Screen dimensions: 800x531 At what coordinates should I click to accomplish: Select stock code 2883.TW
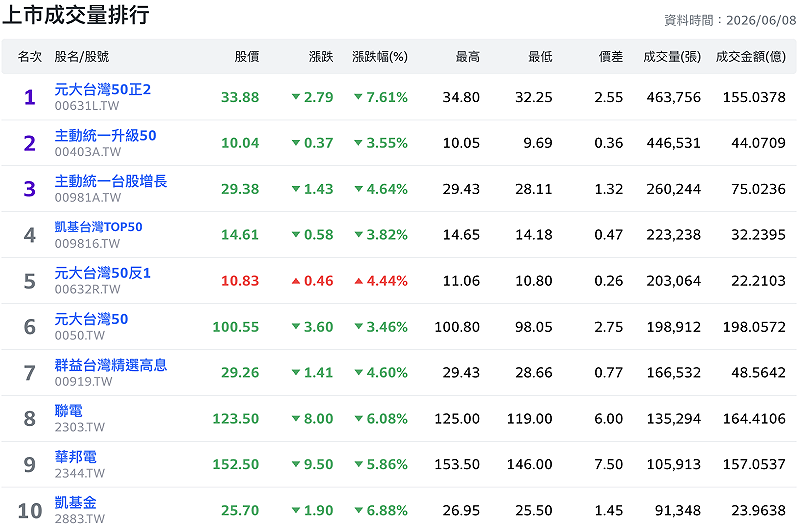80,519
